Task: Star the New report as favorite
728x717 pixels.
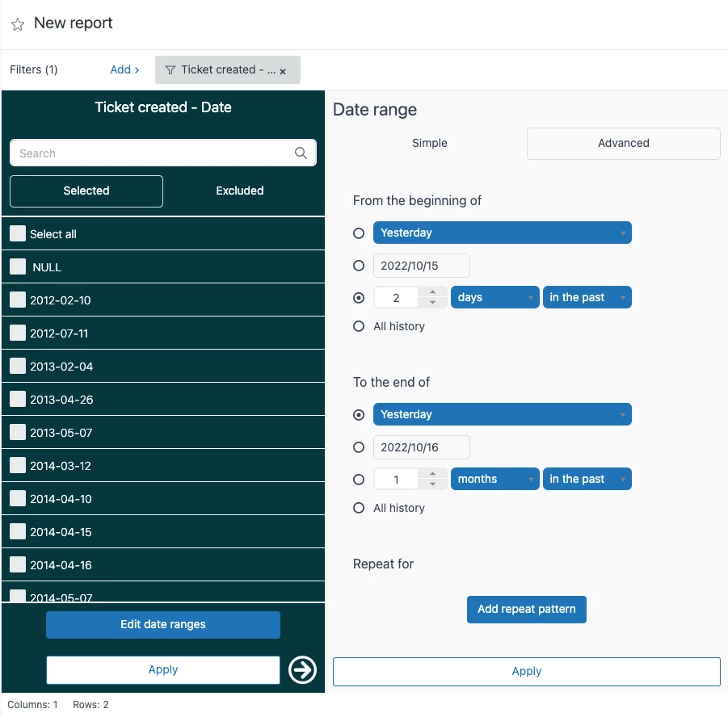Action: 18,24
